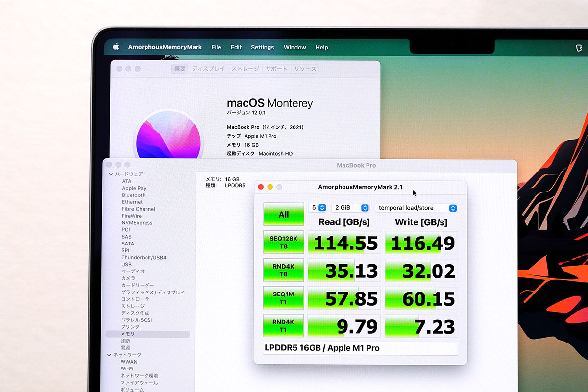
Task: Select 診断 in the sidebar
Action: (x=126, y=341)
